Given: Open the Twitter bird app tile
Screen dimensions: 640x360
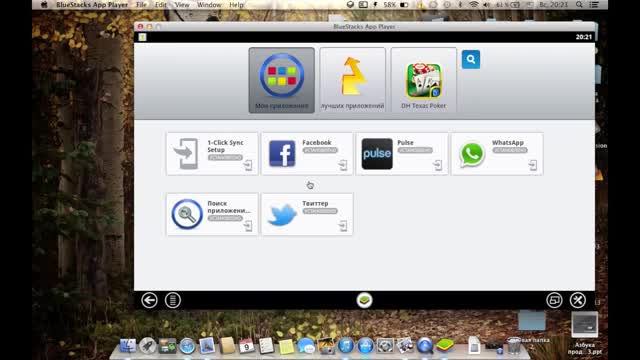Looking at the screenshot, I should pos(307,214).
